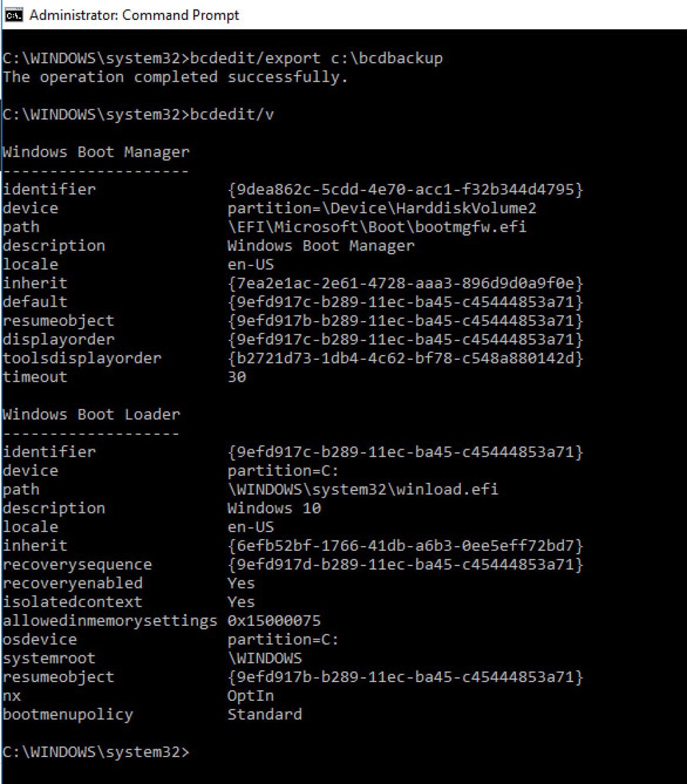The height and width of the screenshot is (784, 687).
Task: Select the Administrator: Command Prompt title text
Action: click(134, 15)
